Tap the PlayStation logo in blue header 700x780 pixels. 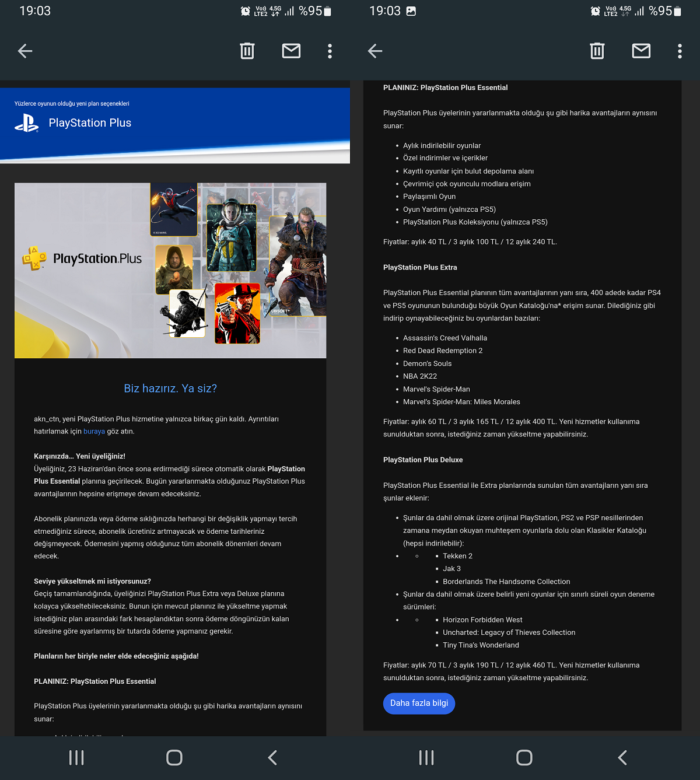[27, 123]
